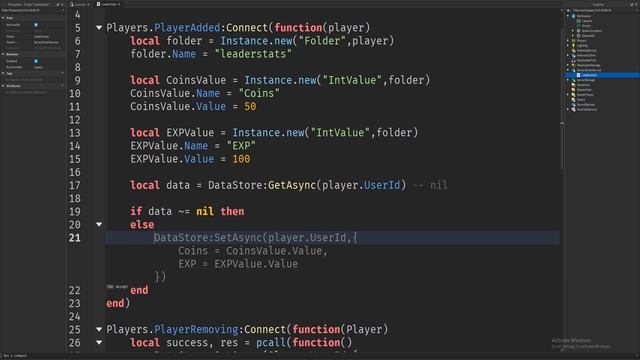The image size is (640, 360).
Task: Pop out the Explorer panel
Action: [x=631, y=4]
